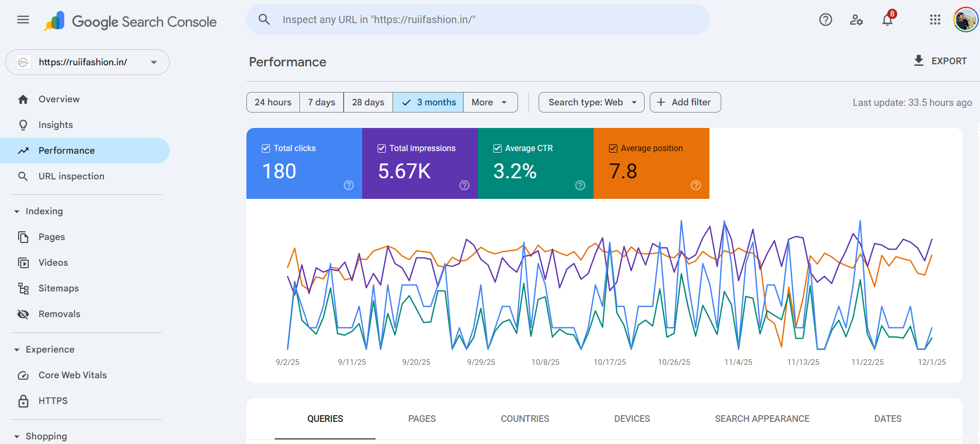The height and width of the screenshot is (444, 980).
Task: Disable the Average CTR checkbox
Action: point(497,149)
